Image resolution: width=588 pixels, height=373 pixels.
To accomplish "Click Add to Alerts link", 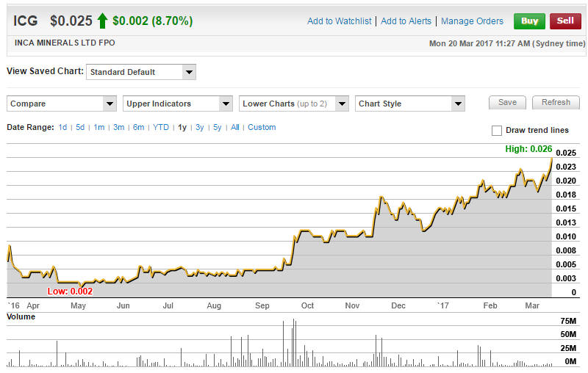I will pos(407,21).
